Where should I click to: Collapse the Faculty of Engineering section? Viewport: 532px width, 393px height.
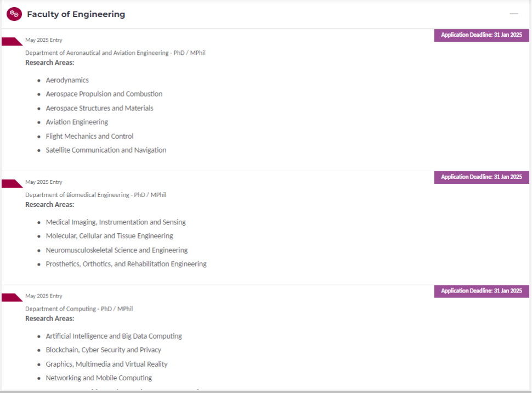[513, 14]
